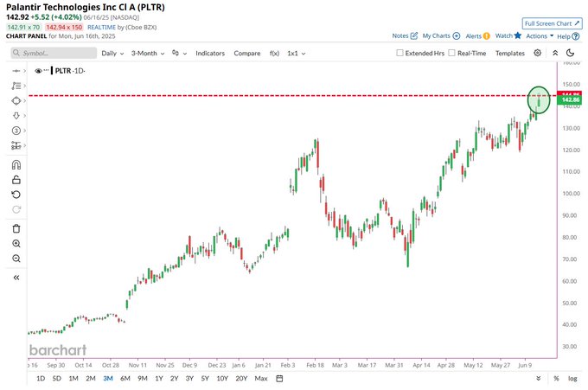The height and width of the screenshot is (390, 588).
Task: Open the Help link
Action: click(x=568, y=36)
